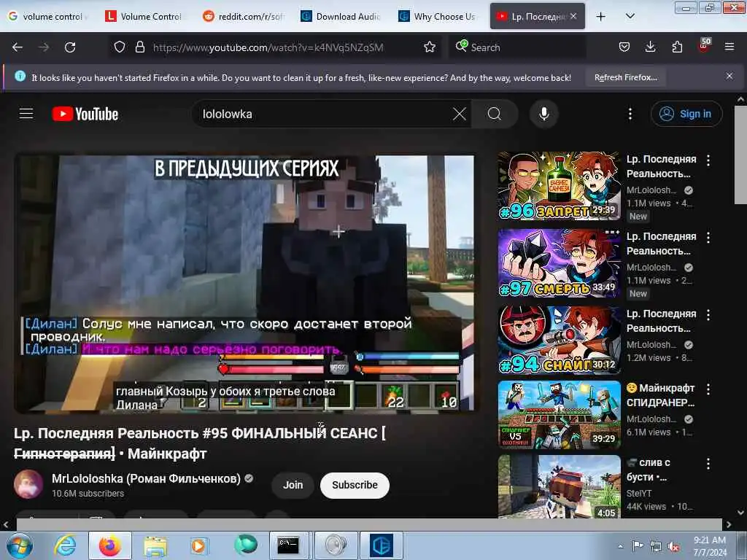
Task: Open the #94 СНАЙПЕР video thumbnail
Action: click(x=560, y=341)
